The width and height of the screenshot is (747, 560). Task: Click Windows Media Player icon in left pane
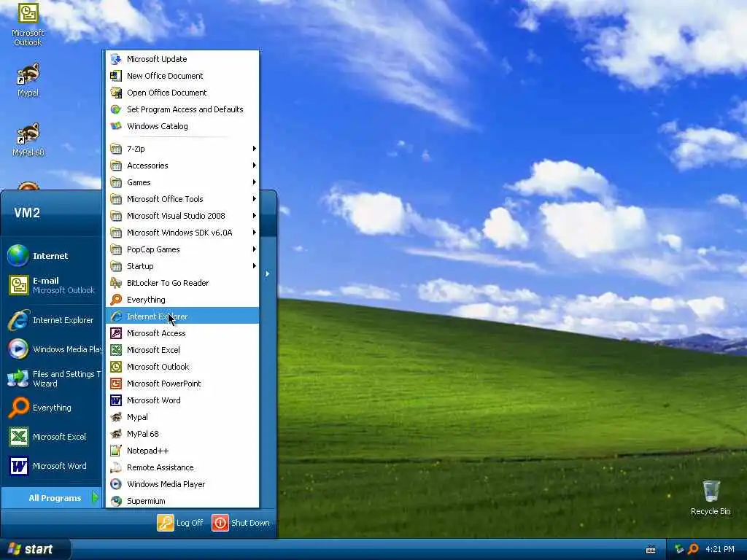click(x=18, y=349)
